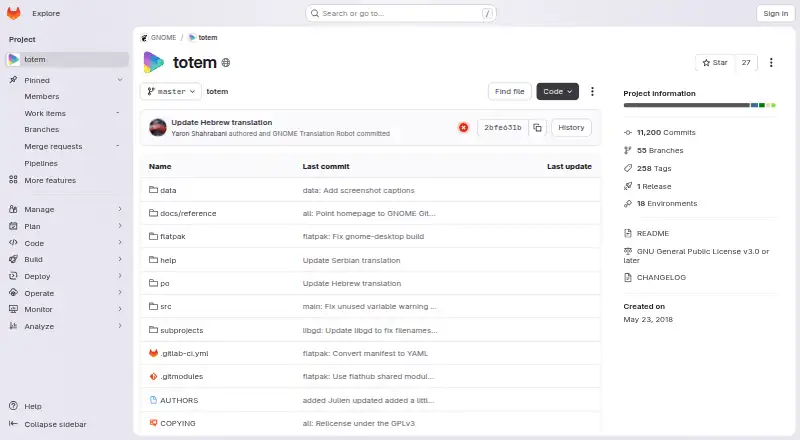This screenshot has height=440, width=800.
Task: Open the README link in project info
Action: [x=653, y=233]
